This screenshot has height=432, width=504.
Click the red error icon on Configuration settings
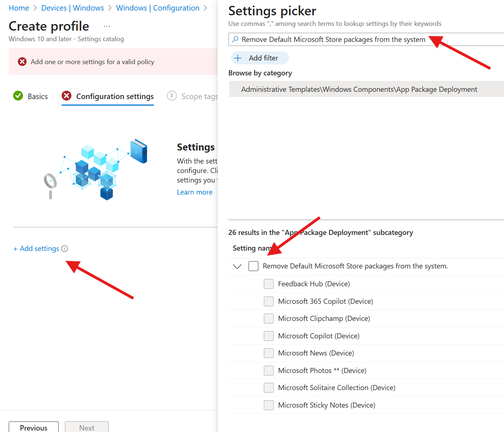point(66,96)
